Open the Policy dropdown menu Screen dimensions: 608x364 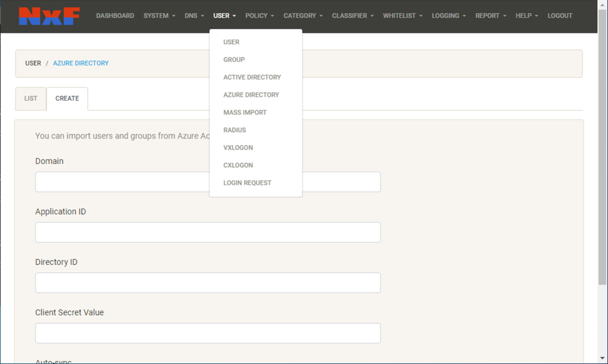pyautogui.click(x=259, y=16)
